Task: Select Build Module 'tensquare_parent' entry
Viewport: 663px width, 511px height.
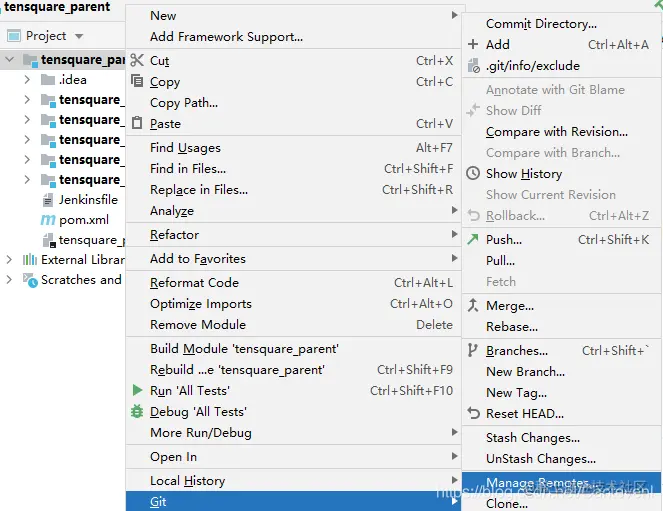Action: (293, 349)
